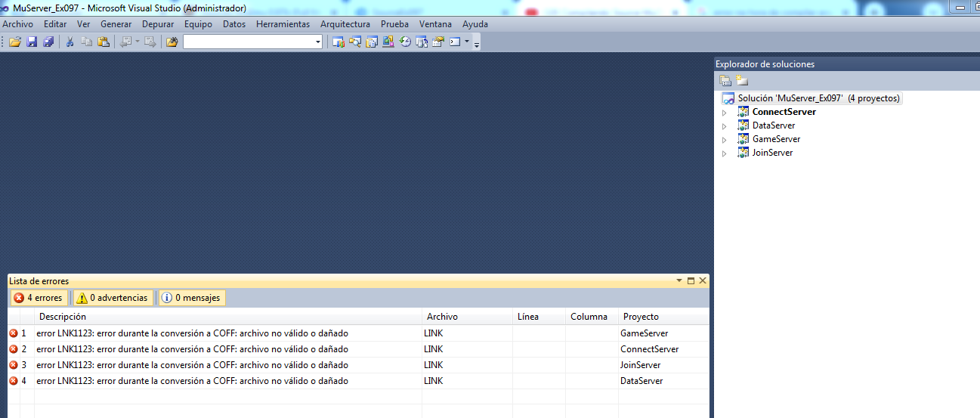Select the GameServer project label in tree
The height and width of the screenshot is (418, 980).
point(776,139)
